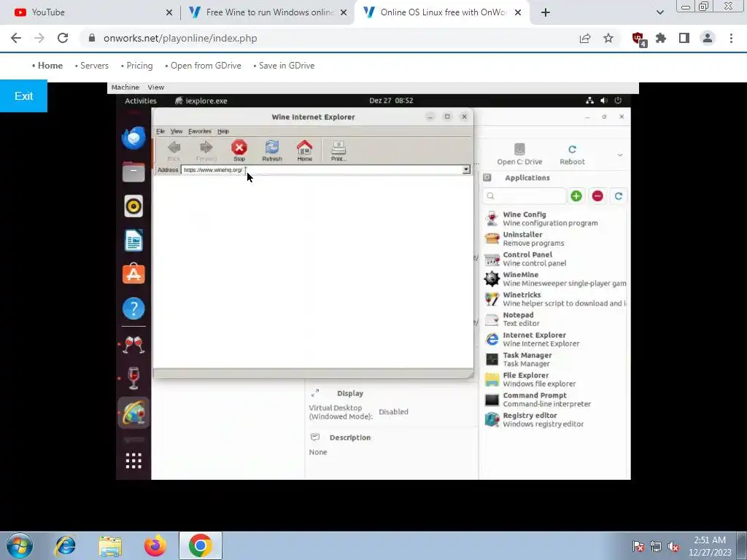Click the refresh applications list icon
Screen dimensions: 747x560
point(619,195)
